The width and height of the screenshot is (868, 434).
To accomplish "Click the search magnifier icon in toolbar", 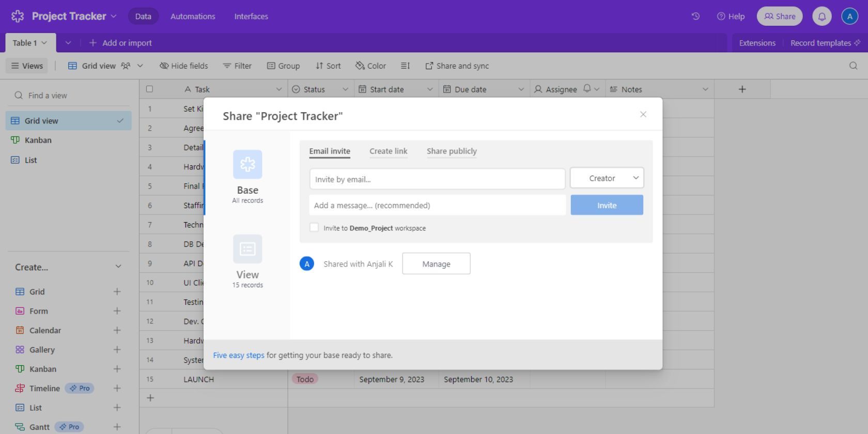I will tap(853, 66).
